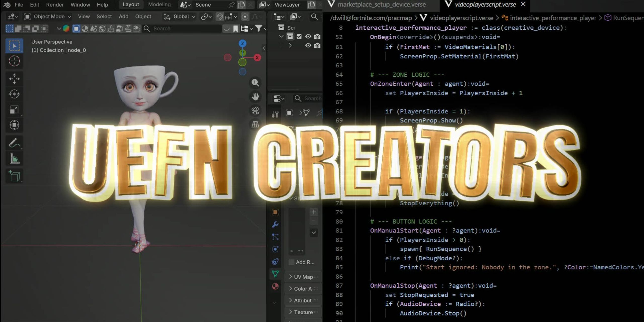The image size is (644, 322).
Task: Open the Object Mode dropdown
Action: point(48,17)
